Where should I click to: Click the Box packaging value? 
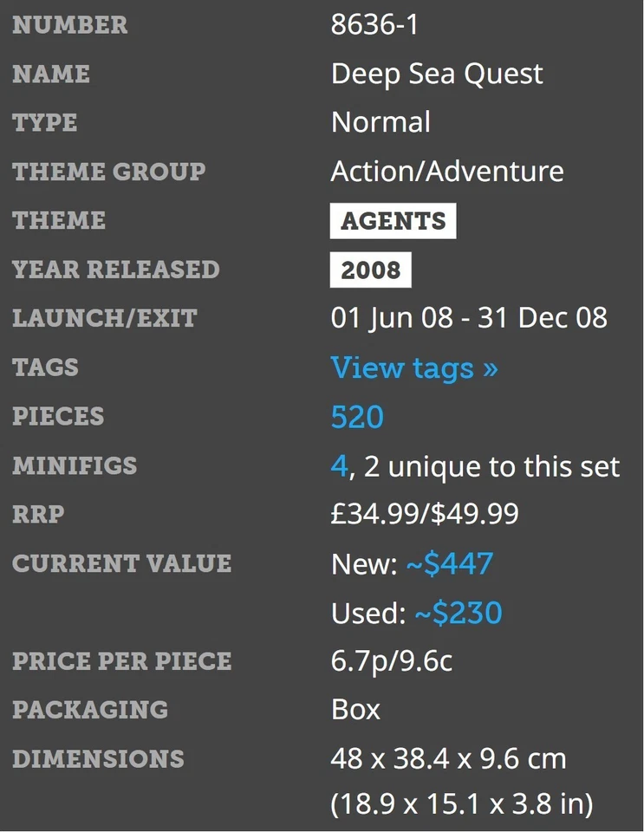[x=355, y=710]
